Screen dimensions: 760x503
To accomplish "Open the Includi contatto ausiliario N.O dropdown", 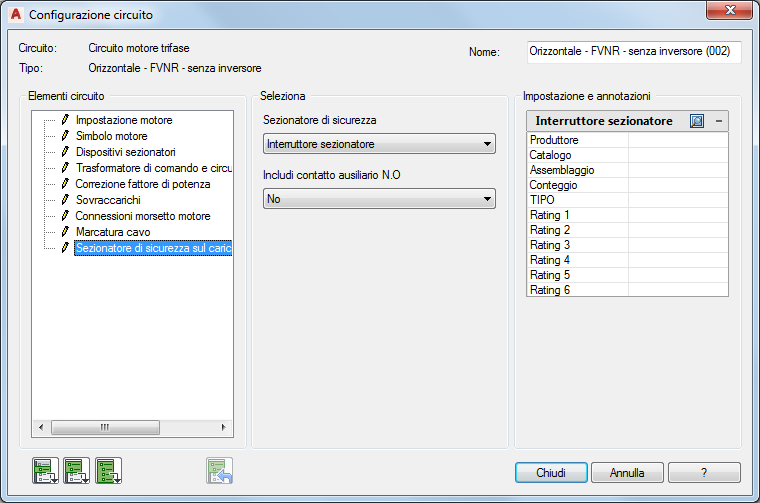I will point(379,199).
